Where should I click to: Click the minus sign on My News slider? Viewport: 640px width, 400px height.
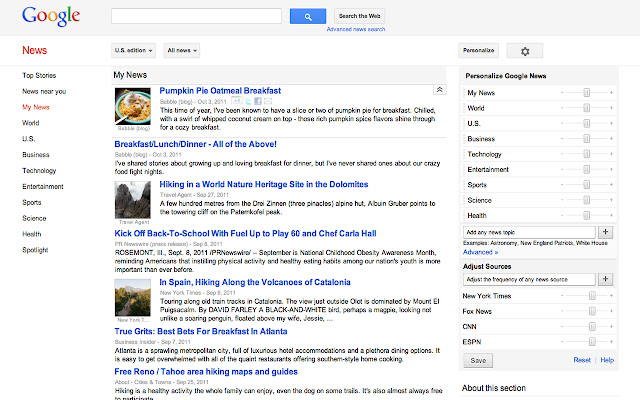[x=562, y=93]
